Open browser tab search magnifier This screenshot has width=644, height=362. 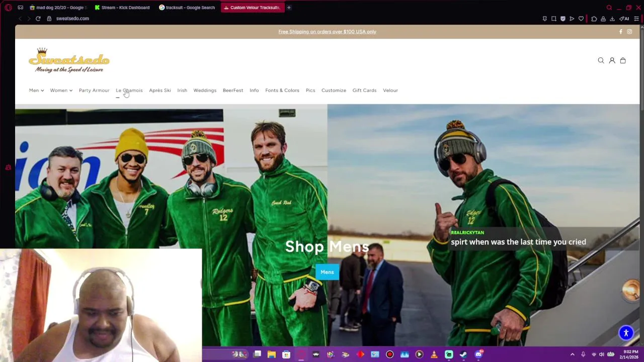[x=609, y=8]
